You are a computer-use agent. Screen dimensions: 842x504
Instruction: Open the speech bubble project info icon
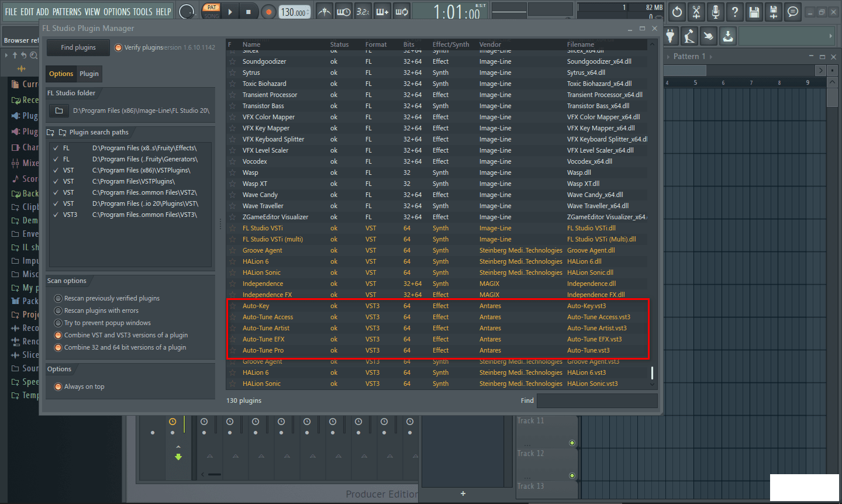pyautogui.click(x=793, y=11)
